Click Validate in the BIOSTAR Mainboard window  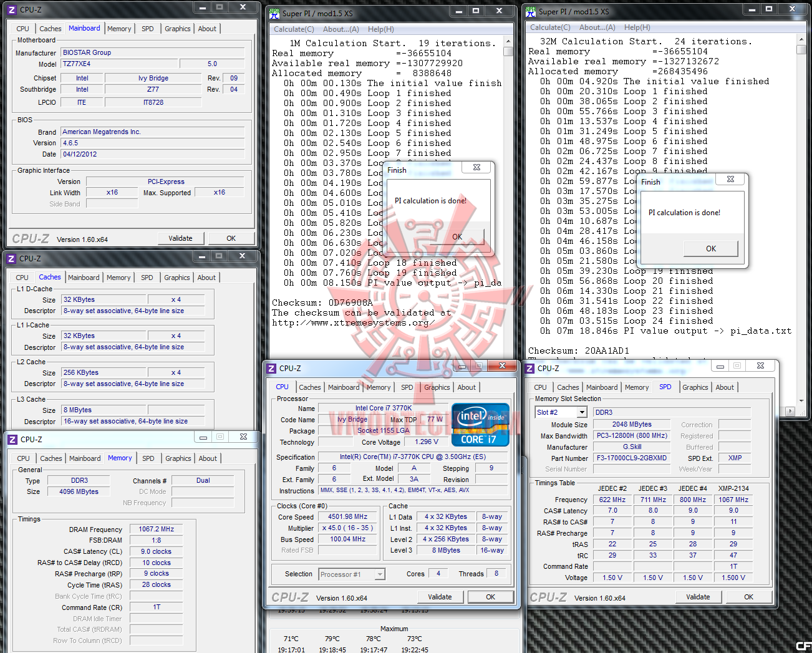point(180,238)
